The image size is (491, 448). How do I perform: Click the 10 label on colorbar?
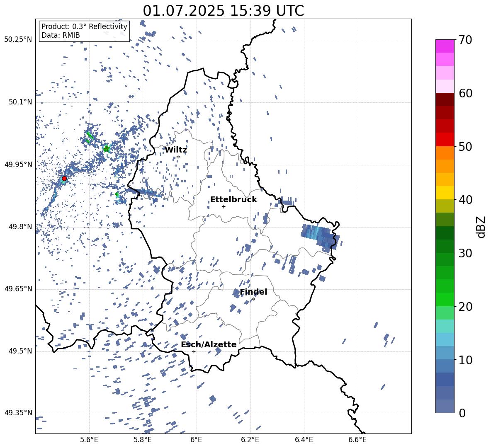[x=465, y=360]
